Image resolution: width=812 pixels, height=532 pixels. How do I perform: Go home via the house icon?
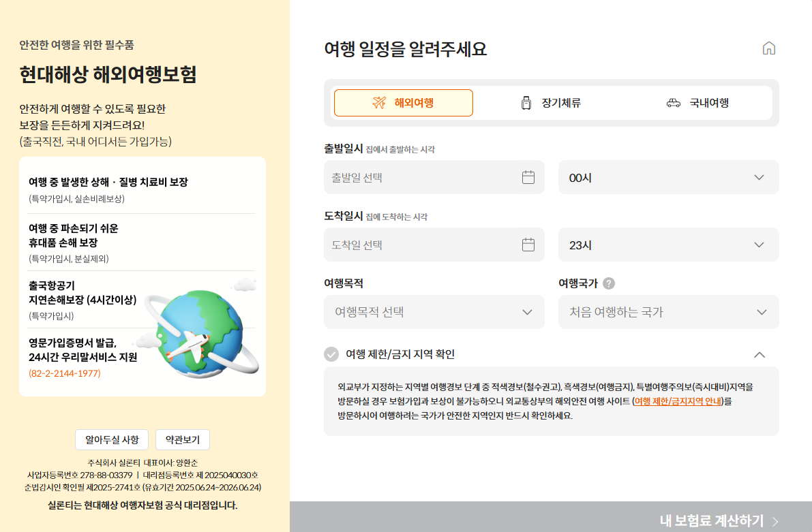pos(769,48)
